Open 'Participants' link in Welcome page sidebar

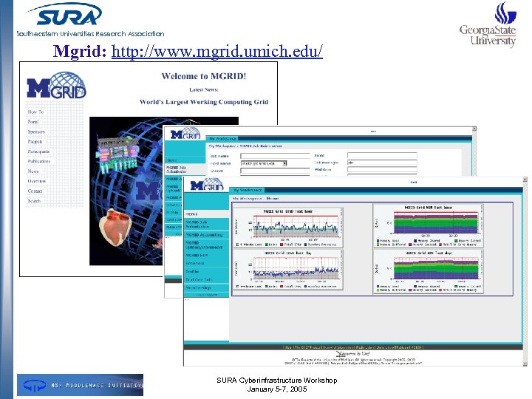pyautogui.click(x=38, y=151)
